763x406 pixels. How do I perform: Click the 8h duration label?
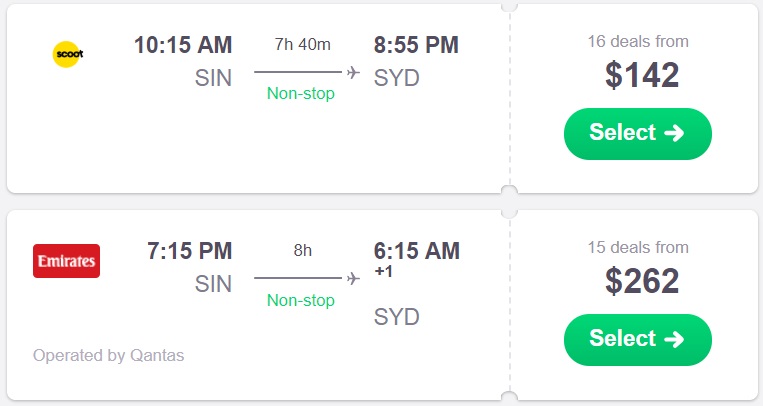(302, 250)
